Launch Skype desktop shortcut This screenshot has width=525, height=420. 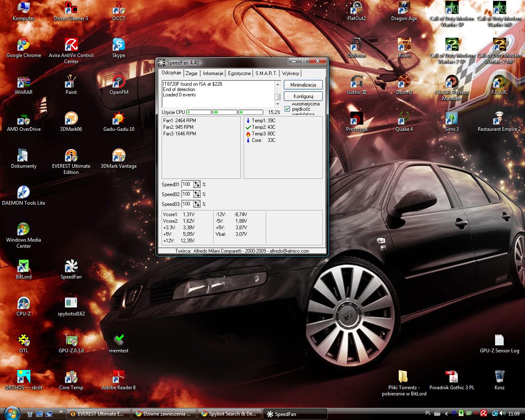tap(119, 48)
